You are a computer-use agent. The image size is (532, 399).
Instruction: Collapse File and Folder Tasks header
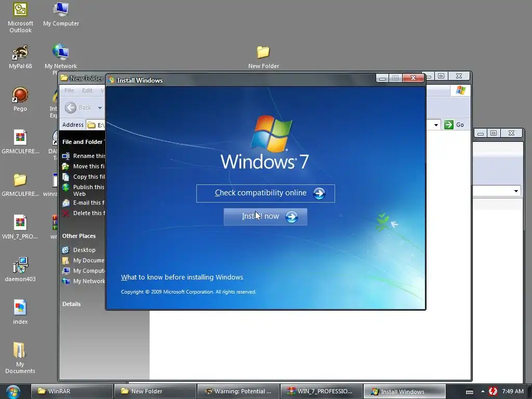click(83, 142)
